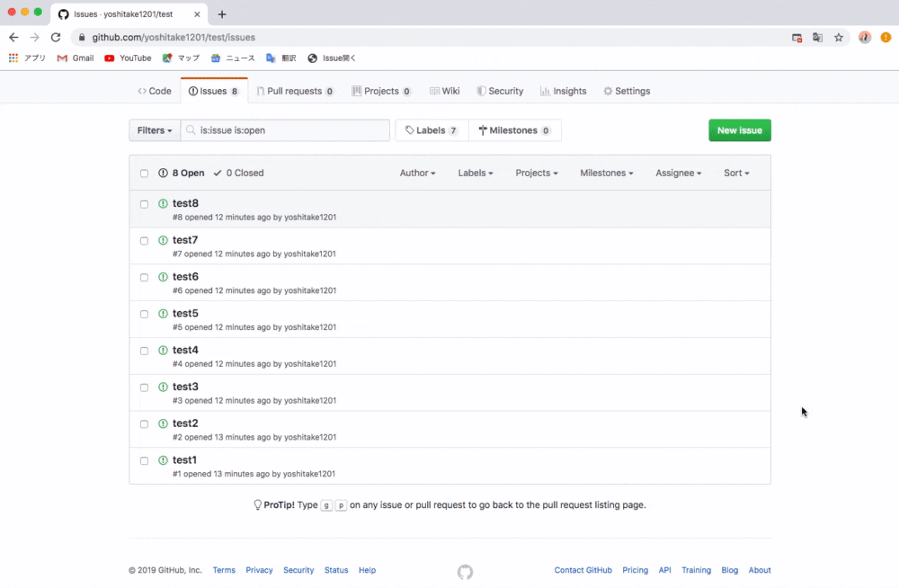Viewport: 899px width, 588px height.
Task: Focus the is:issue is:open search field
Action: [285, 130]
